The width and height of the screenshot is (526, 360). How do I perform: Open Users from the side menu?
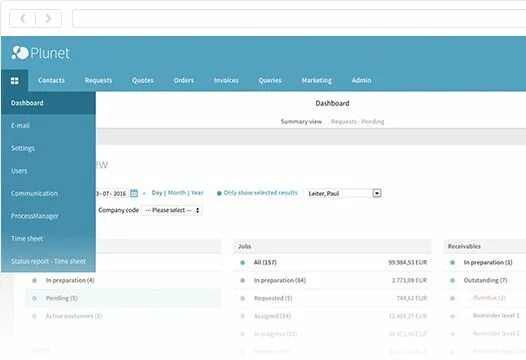coord(48,171)
